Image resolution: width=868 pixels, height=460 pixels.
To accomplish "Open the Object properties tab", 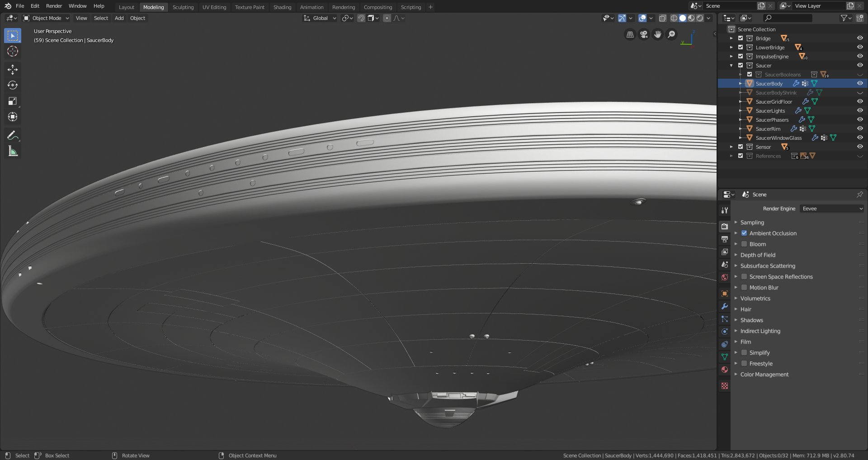I will pos(725,294).
